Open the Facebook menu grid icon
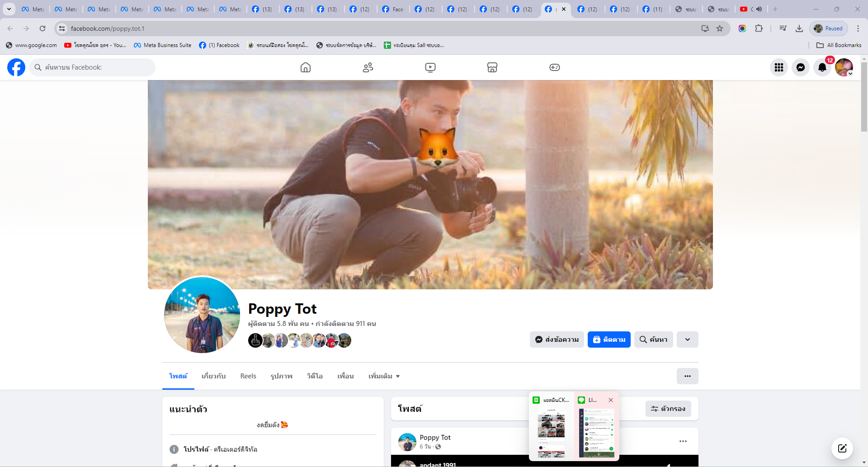Screen dimensions: 868x467 [x=779, y=67]
